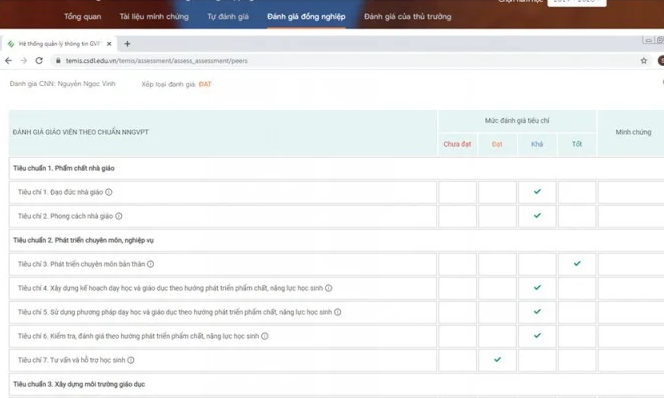Select Tốt cell for Tiêu chí 2
Viewport: 664px width, 398px height.
point(577,216)
